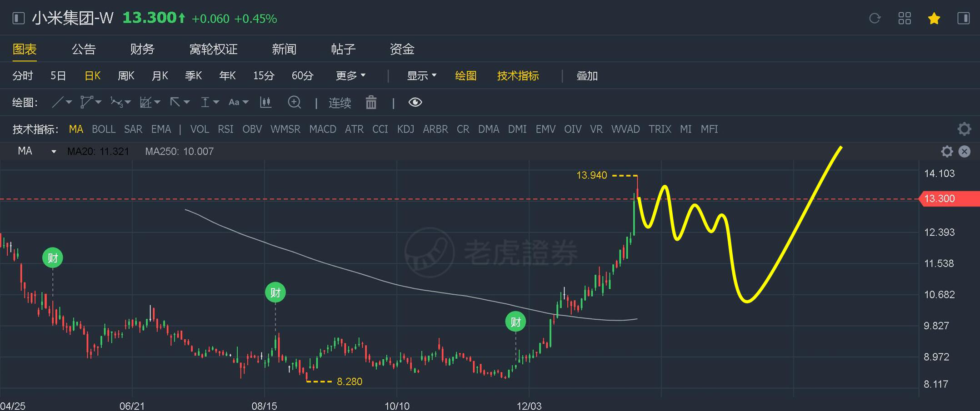Image resolution: width=980 pixels, height=411 pixels.
Task: Toggle 连续 continuous drawing mode
Action: [340, 103]
